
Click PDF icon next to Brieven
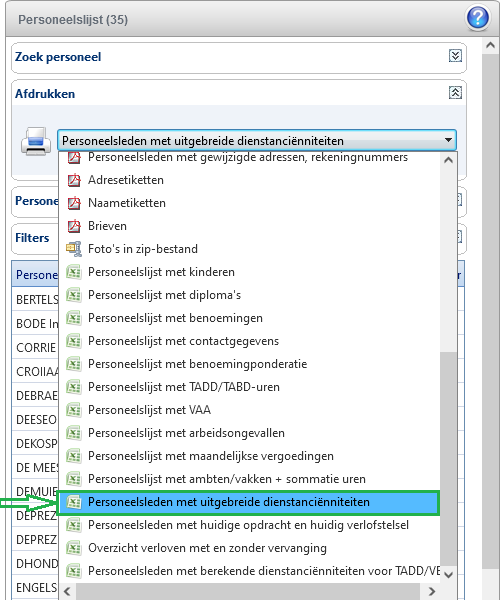pos(73,226)
